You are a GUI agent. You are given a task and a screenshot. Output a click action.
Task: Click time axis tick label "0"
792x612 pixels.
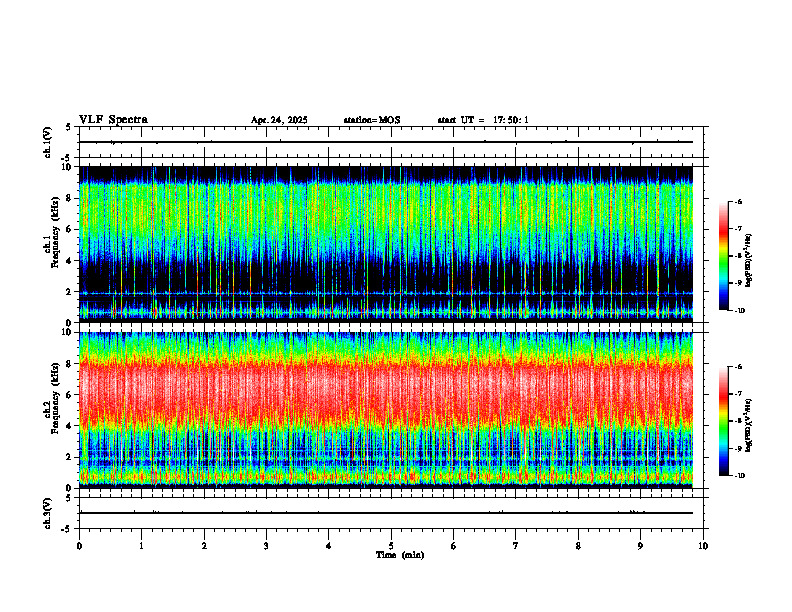coord(79,546)
